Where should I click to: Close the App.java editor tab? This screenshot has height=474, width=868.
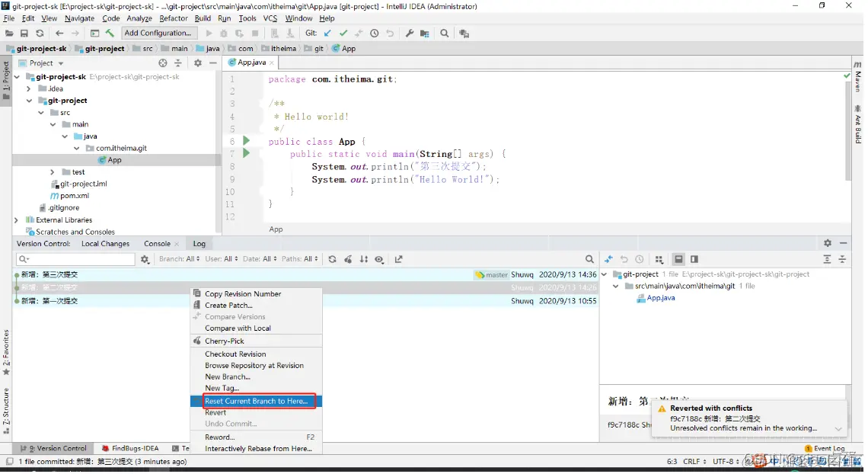(x=271, y=63)
